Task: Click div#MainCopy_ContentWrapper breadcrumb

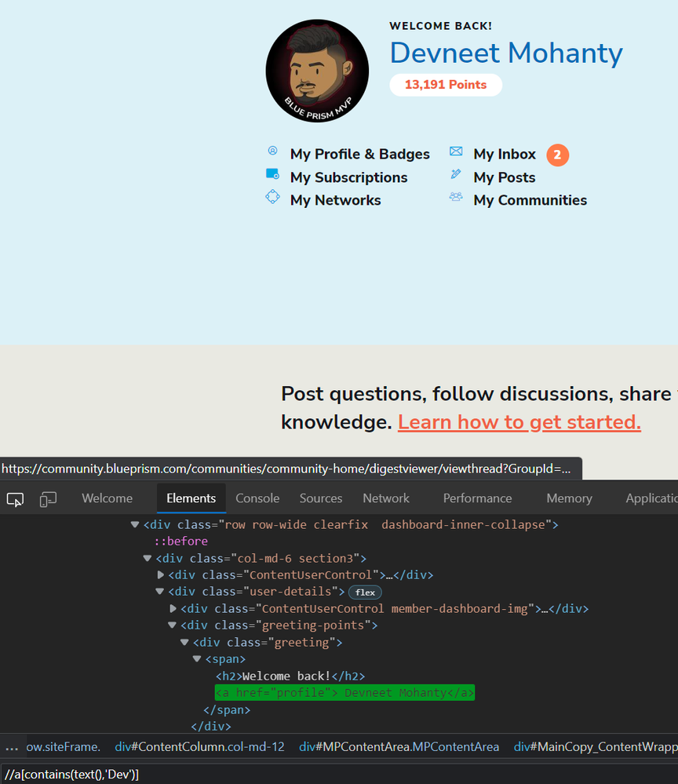Action: pos(596,747)
